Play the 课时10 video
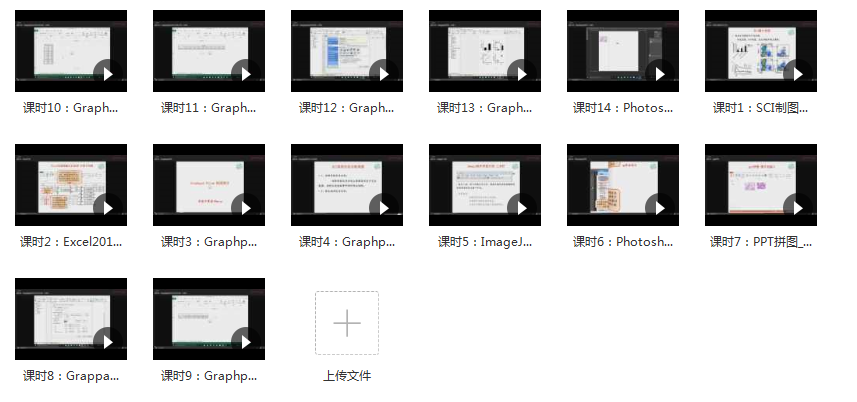 107,73
